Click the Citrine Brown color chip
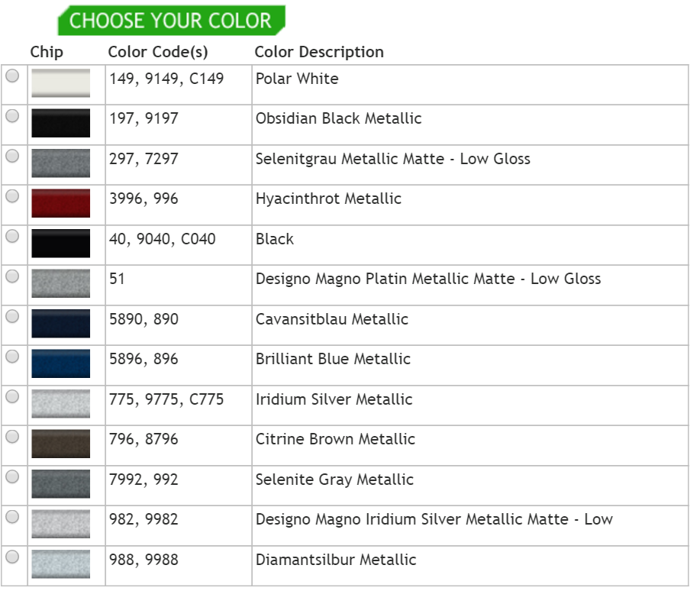Screen dimensions: 700x591 [x=60, y=444]
